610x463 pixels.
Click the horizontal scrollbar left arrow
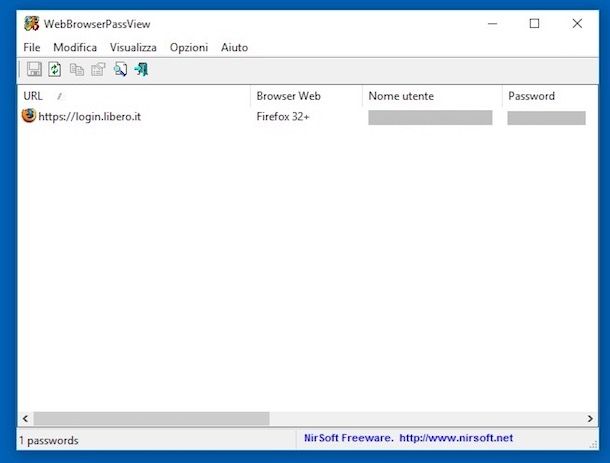(25, 419)
